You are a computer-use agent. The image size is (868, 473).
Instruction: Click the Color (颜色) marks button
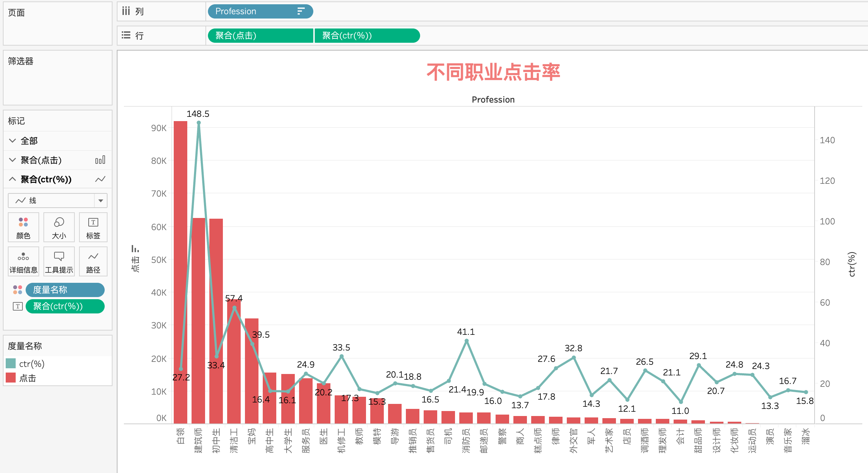pyautogui.click(x=23, y=227)
